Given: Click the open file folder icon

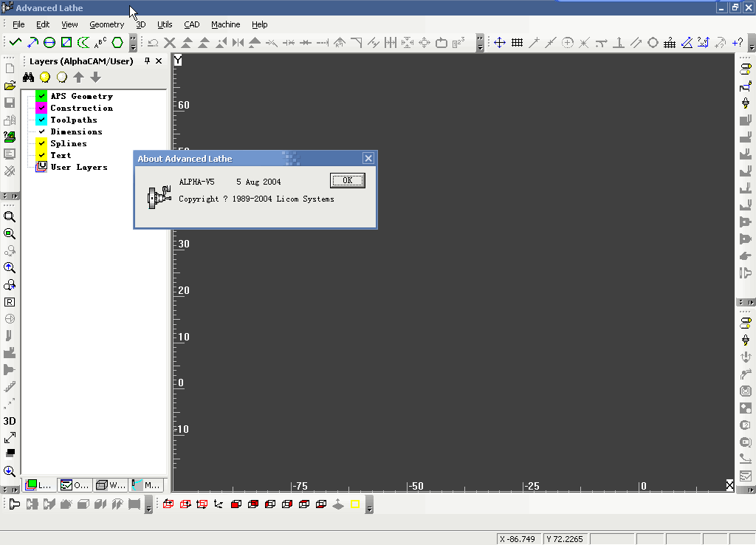Looking at the screenshot, I should pyautogui.click(x=10, y=86).
